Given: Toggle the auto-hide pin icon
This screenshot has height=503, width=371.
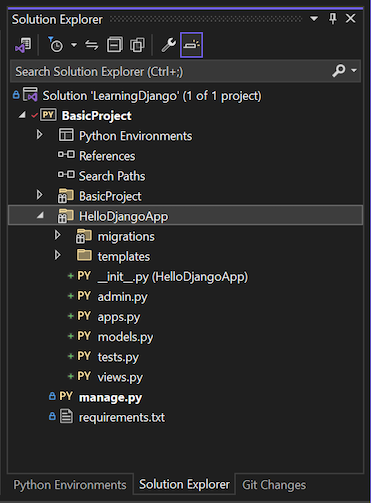Looking at the screenshot, I should click(x=332, y=18).
